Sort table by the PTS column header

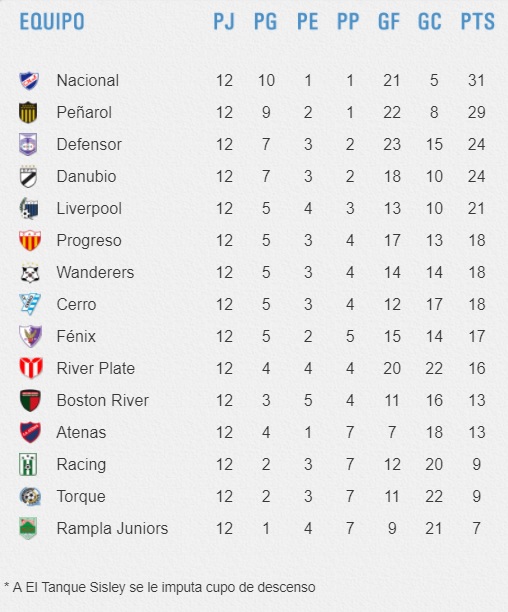(478, 21)
